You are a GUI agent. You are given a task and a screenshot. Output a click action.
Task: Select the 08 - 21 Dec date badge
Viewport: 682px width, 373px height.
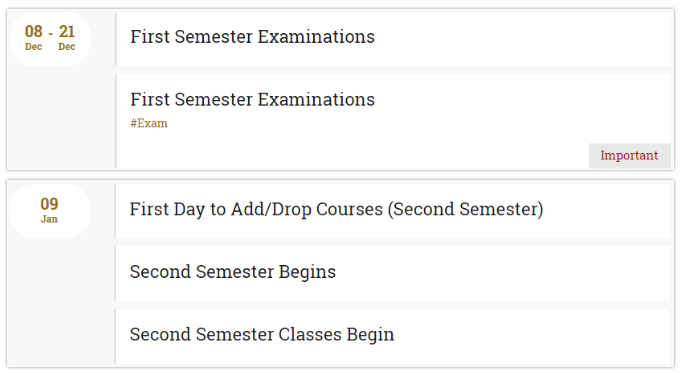click(50, 38)
